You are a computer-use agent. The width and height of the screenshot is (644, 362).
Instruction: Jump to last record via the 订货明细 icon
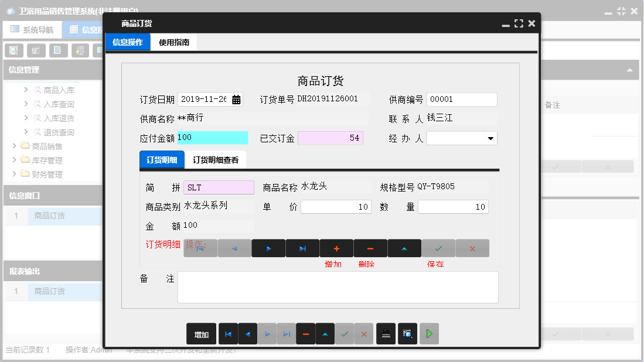click(302, 248)
